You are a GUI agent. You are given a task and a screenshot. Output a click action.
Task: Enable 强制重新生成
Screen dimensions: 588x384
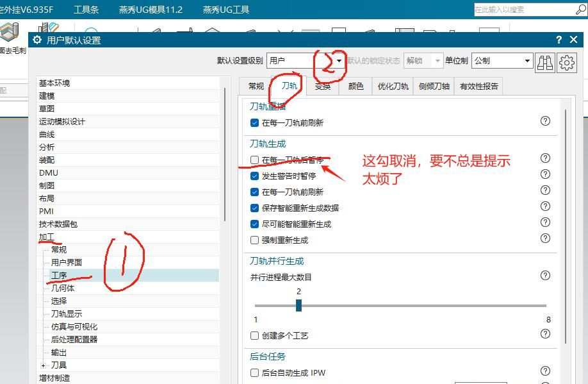click(253, 238)
